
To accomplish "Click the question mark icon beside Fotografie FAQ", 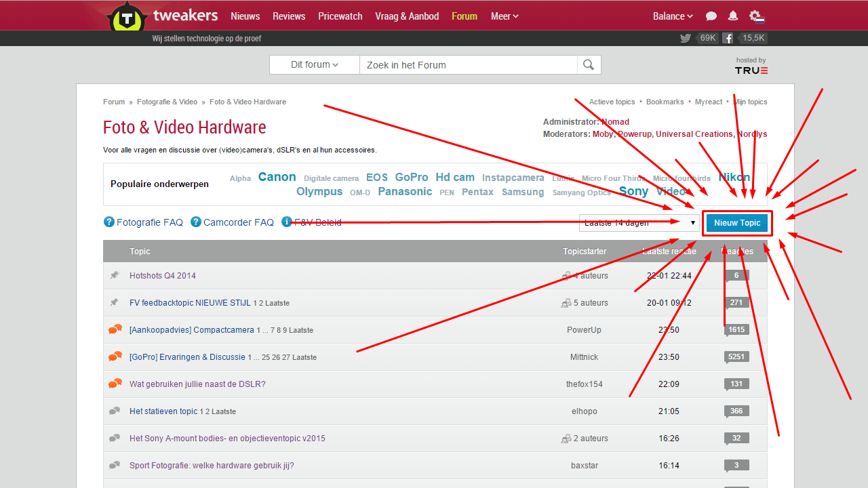I will 108,222.
